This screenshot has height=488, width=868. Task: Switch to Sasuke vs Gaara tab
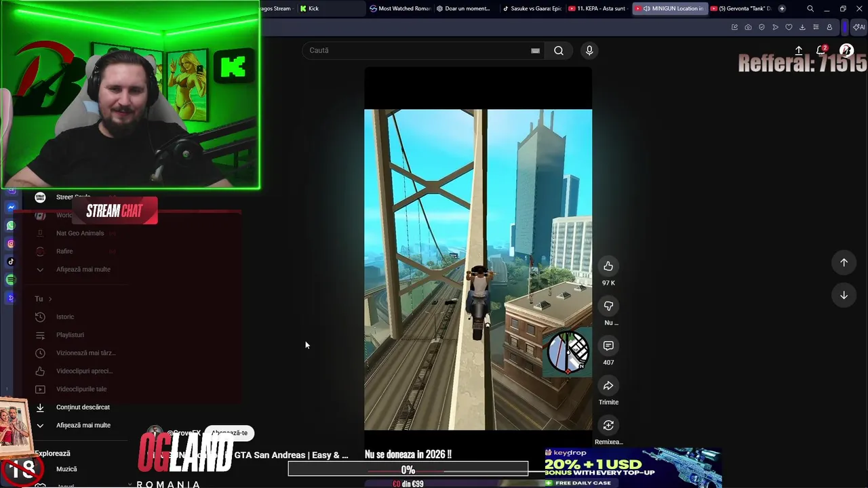tap(532, 9)
